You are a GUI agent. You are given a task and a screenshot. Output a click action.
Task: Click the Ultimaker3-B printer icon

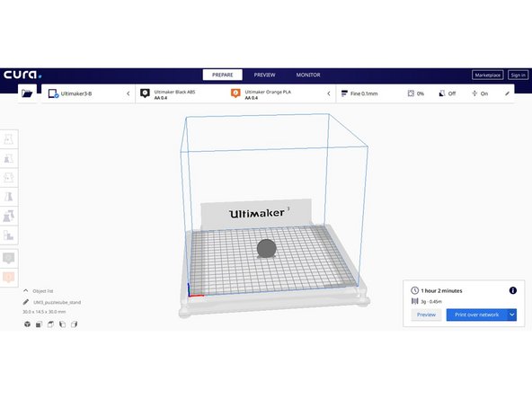click(53, 93)
